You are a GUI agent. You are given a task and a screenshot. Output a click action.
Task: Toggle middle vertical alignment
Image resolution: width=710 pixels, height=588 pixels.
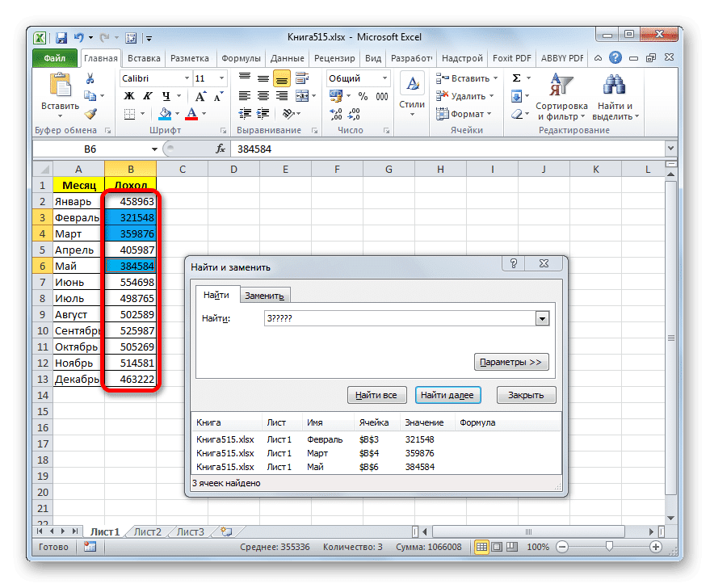pos(263,78)
